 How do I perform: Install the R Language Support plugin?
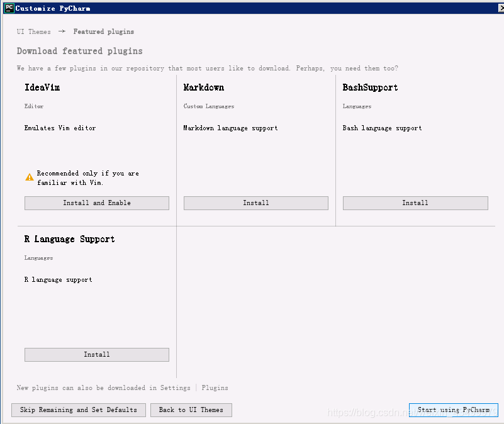pyautogui.click(x=97, y=355)
